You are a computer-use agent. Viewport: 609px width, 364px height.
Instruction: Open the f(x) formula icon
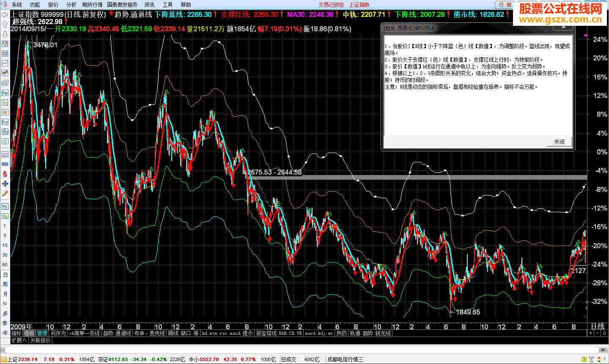pos(5,131)
